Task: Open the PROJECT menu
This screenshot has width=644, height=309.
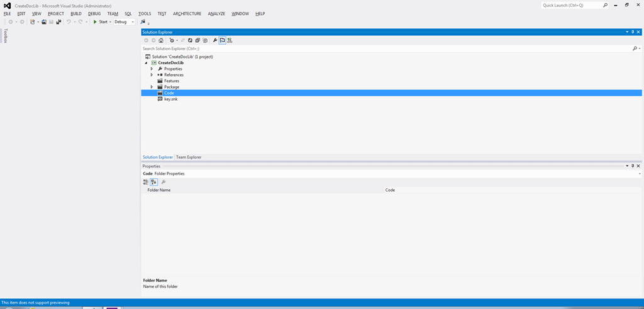Action: pyautogui.click(x=56, y=14)
